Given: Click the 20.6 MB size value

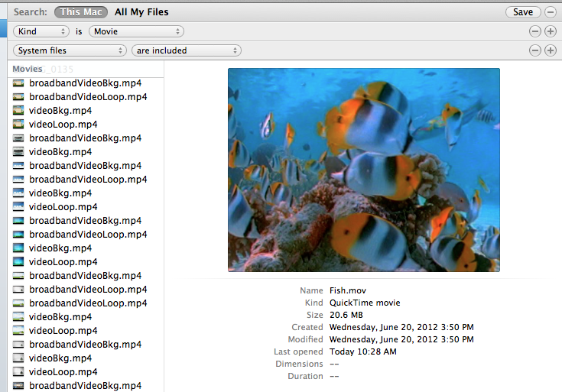Looking at the screenshot, I should [x=346, y=315].
